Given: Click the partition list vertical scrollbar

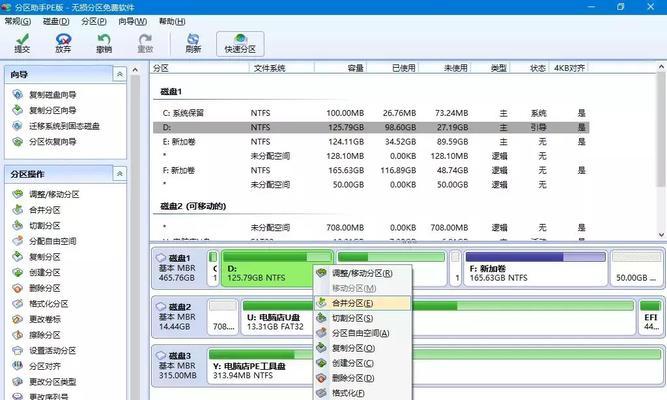Looking at the screenshot, I should coord(661,130).
